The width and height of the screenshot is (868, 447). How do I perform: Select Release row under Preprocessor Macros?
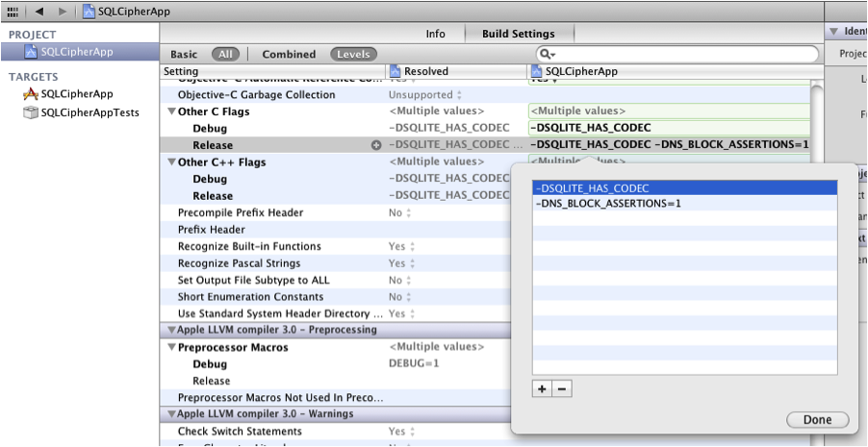pos(211,382)
